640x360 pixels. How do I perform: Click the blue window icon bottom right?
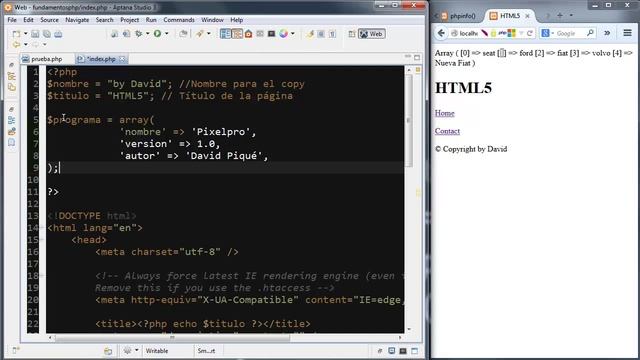(415, 351)
